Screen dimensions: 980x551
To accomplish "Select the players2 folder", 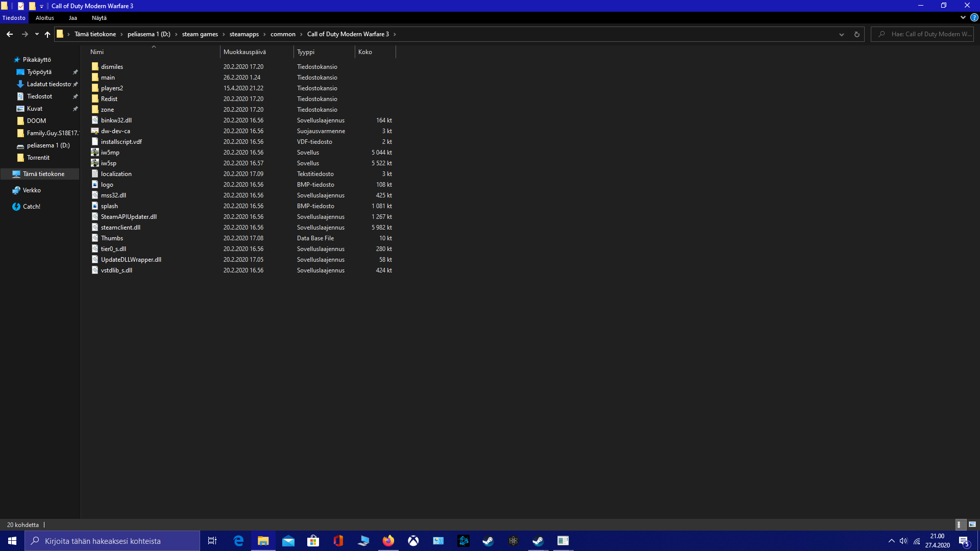I will 112,88.
